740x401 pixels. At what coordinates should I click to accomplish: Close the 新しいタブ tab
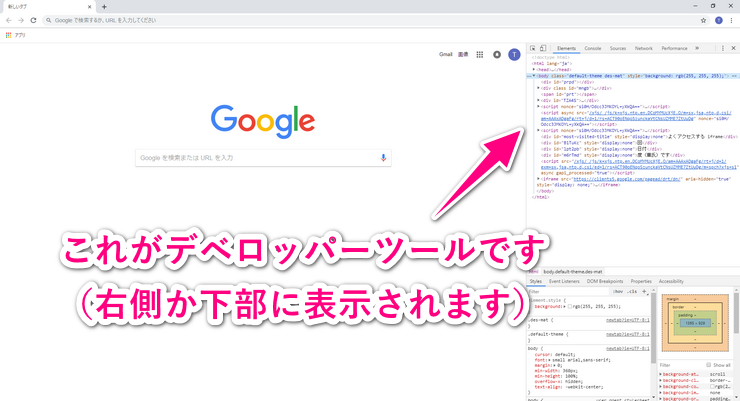pos(89,7)
